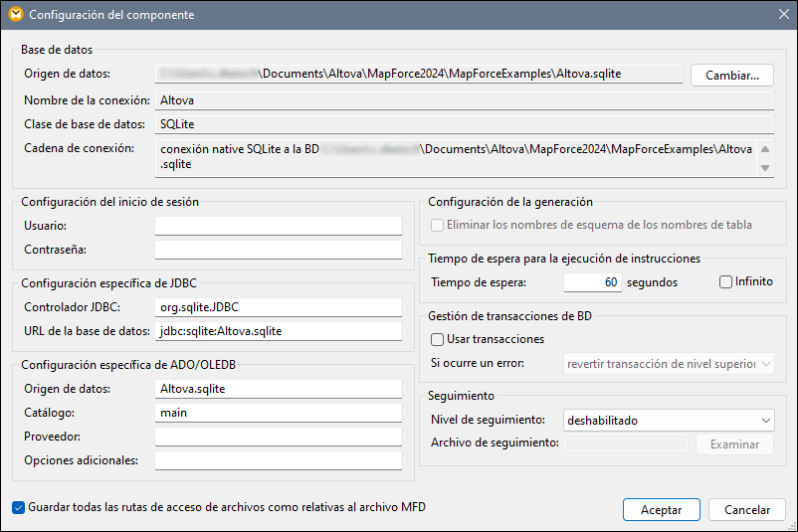Click the MapForce icon in the title bar
This screenshot has width=798, height=532.
pyautogui.click(x=15, y=15)
